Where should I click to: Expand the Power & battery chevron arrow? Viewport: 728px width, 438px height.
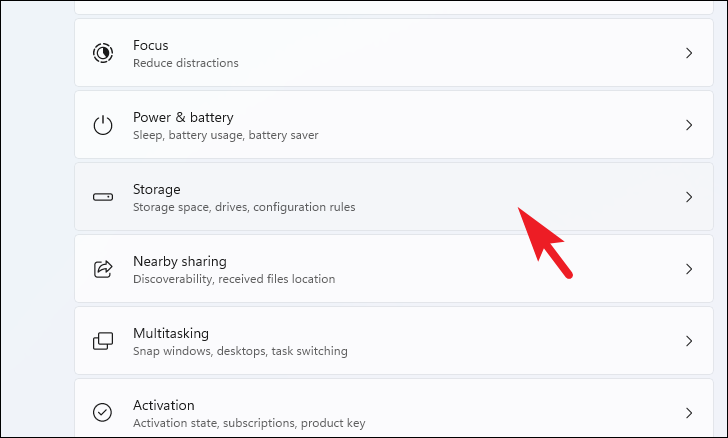pos(689,125)
